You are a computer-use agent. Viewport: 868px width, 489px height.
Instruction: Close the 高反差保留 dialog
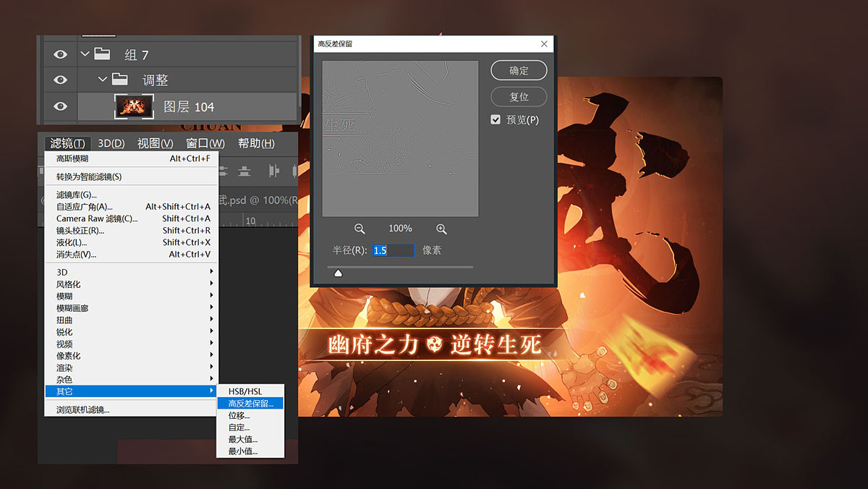pyautogui.click(x=545, y=44)
